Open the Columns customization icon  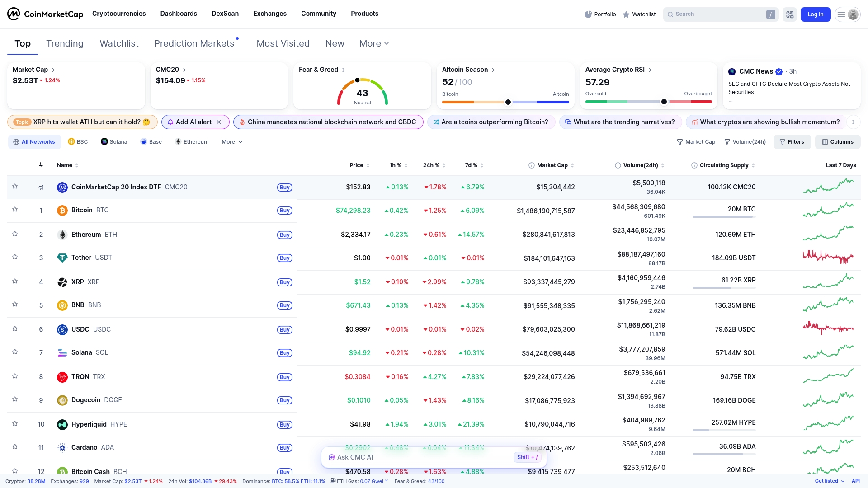pos(825,141)
